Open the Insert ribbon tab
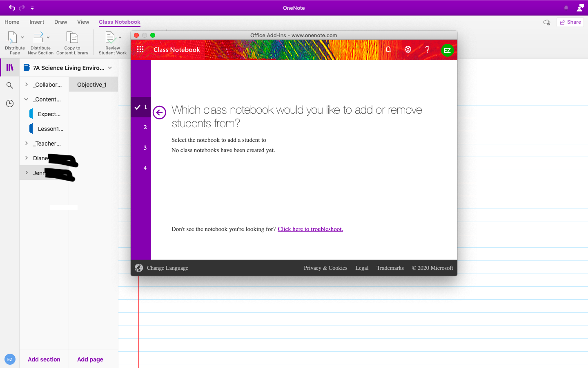Image resolution: width=588 pixels, height=368 pixels. (x=37, y=22)
